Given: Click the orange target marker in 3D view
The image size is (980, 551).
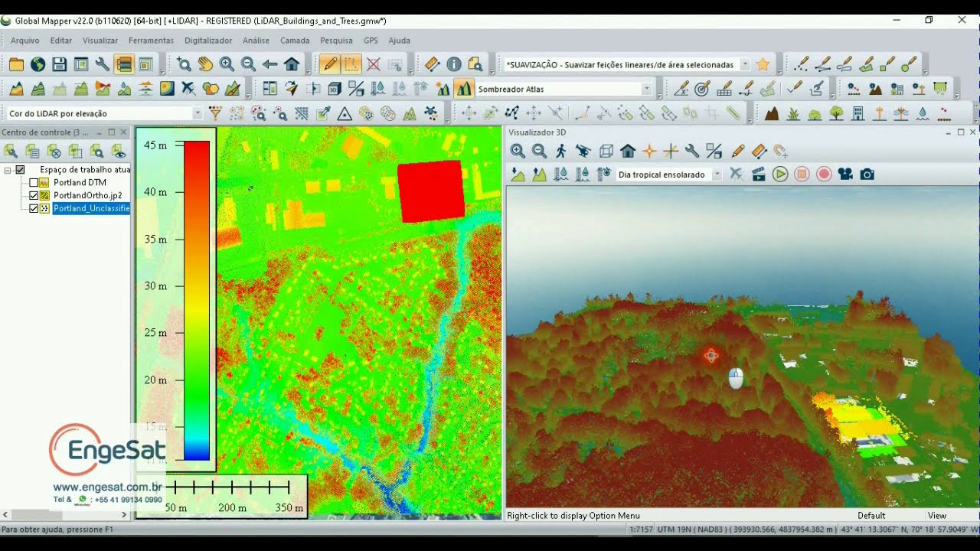Looking at the screenshot, I should click(x=710, y=355).
